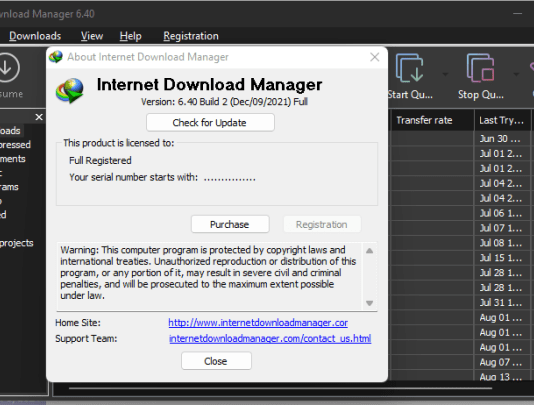Open the View menu
534x405 pixels.
coord(92,36)
